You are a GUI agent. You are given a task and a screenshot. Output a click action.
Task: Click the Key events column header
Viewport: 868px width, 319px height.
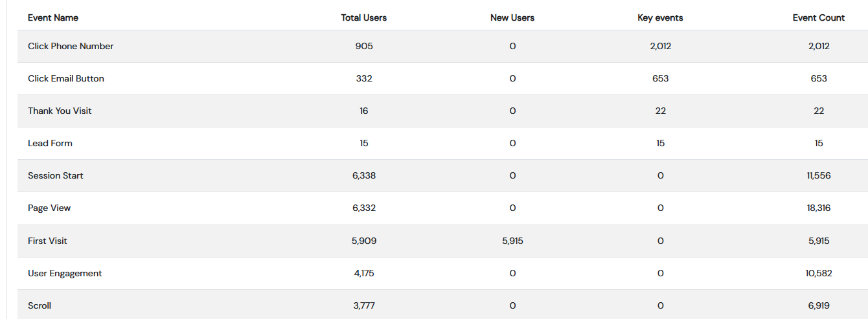click(660, 17)
